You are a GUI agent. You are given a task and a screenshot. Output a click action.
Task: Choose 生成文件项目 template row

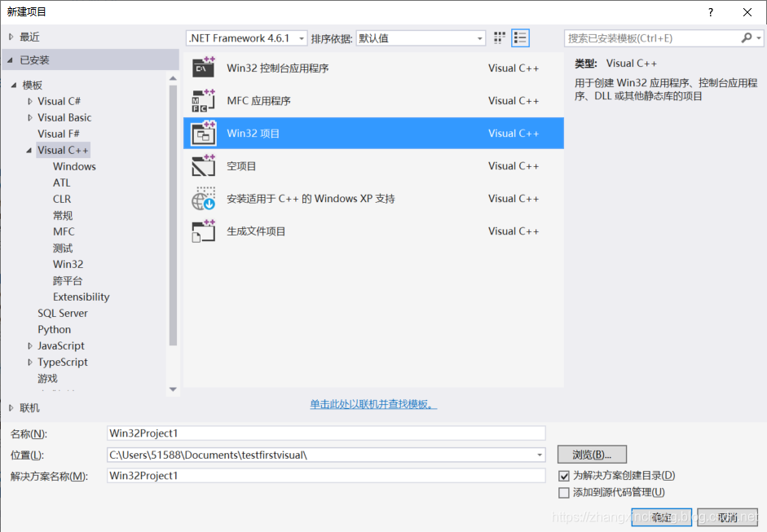[x=373, y=231]
